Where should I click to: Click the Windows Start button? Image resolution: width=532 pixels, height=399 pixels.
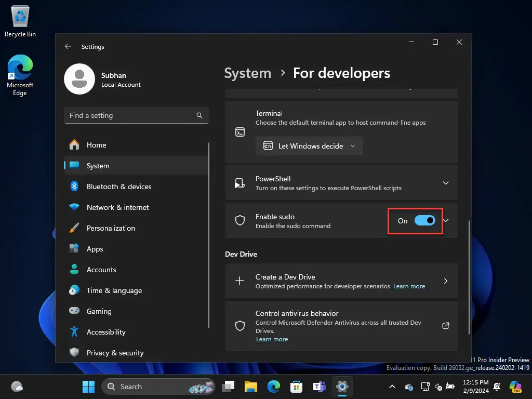(x=88, y=387)
